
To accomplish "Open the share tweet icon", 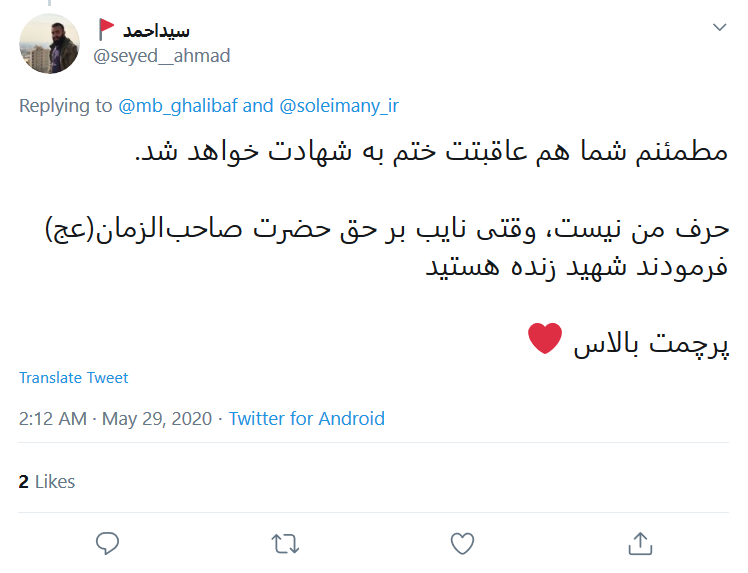I will (x=639, y=542).
